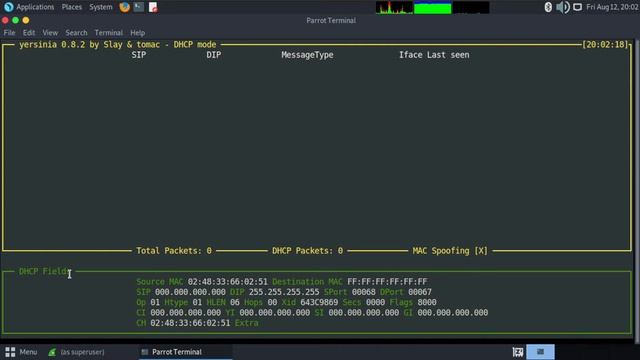
Task: Launch Firefox from the top panel
Action: point(124,7)
